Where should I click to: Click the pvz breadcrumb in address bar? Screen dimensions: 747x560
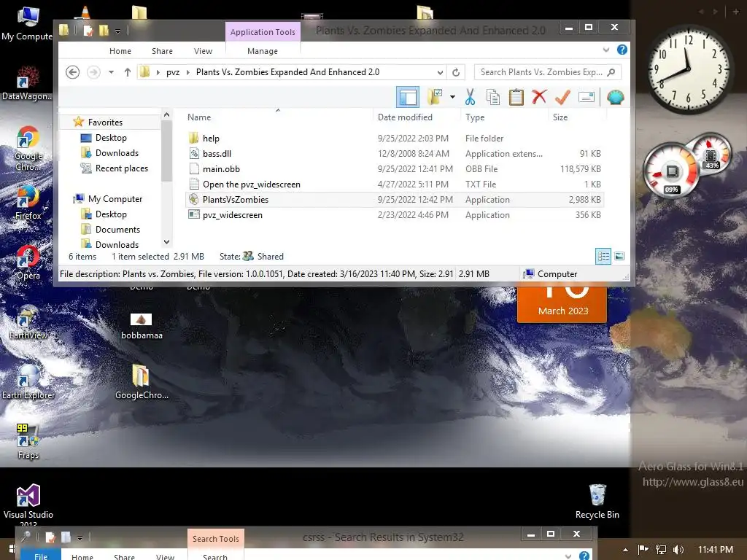pos(172,72)
